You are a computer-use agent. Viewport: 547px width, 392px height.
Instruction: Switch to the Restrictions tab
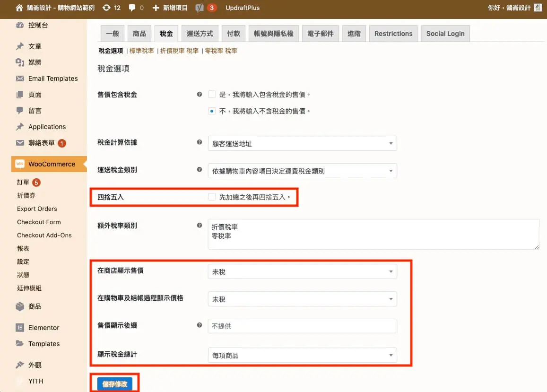coord(393,34)
